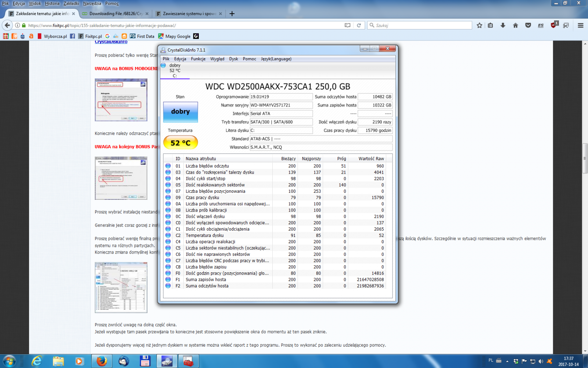588x368 pixels.
Task: Select row 'Suma odczytów hosta' in attribute list
Action: (x=278, y=286)
